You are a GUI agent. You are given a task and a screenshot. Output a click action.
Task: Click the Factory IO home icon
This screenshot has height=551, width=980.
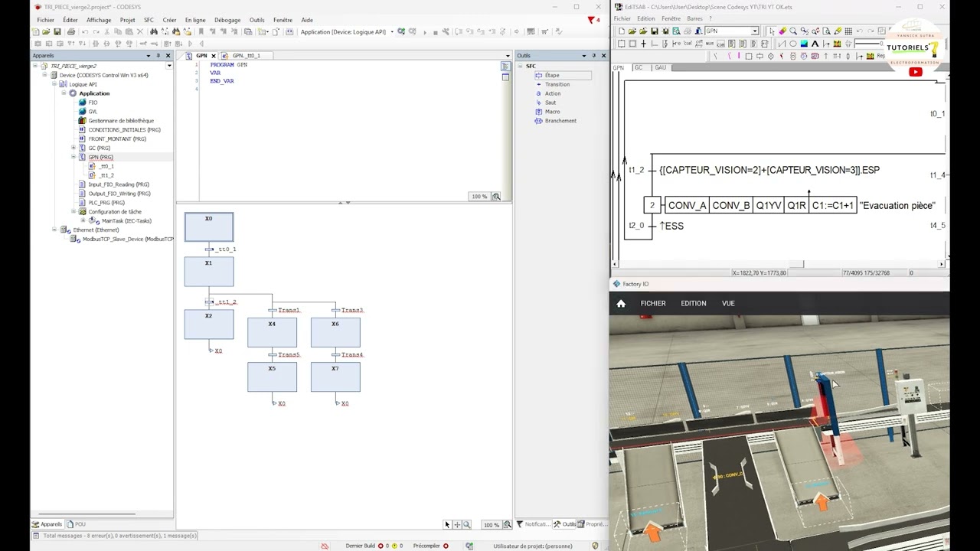(621, 304)
